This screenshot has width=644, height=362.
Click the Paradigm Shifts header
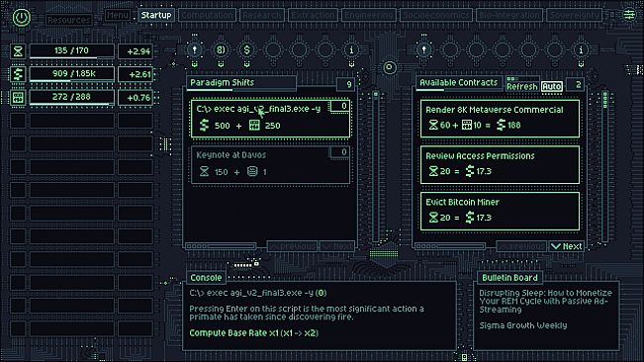tap(241, 82)
